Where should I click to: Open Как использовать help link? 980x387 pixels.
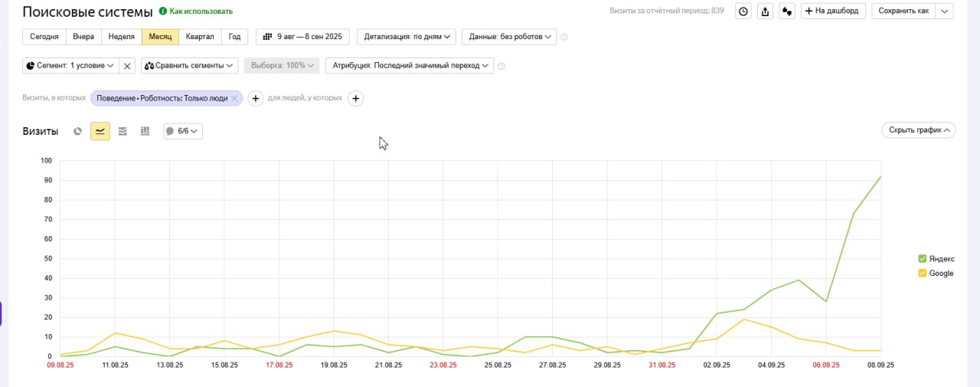(x=196, y=11)
